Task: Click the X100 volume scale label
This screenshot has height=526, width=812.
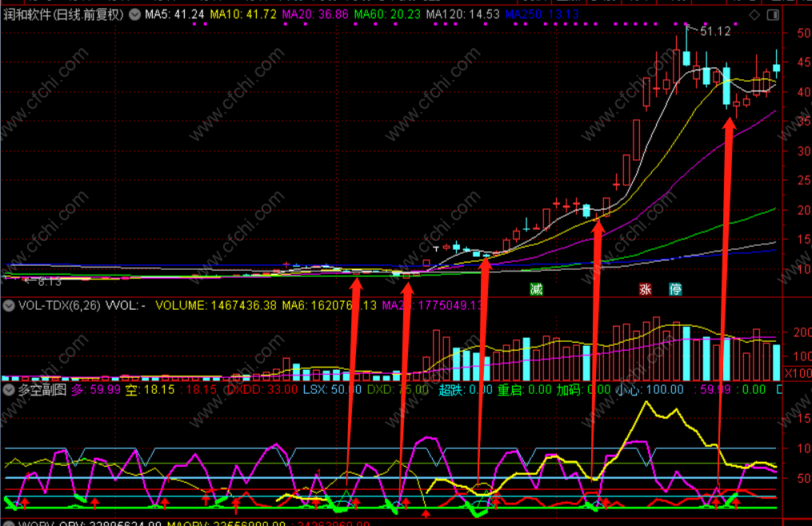Action: (798, 372)
